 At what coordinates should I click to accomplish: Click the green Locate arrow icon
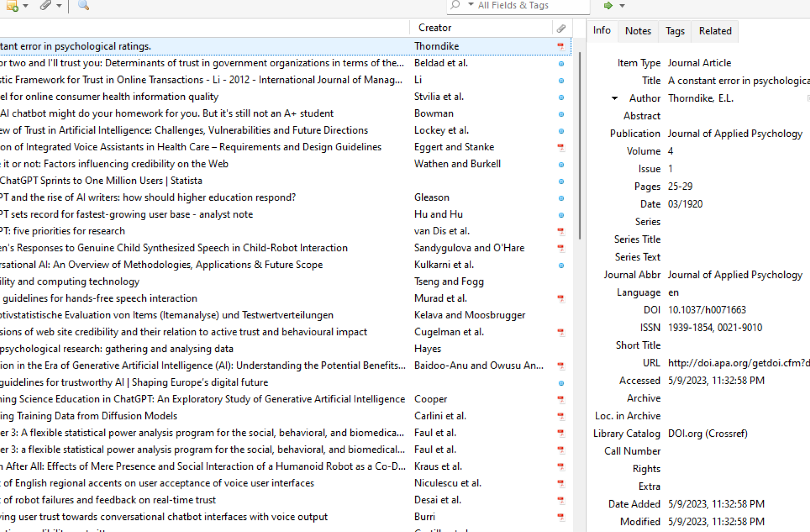click(608, 6)
